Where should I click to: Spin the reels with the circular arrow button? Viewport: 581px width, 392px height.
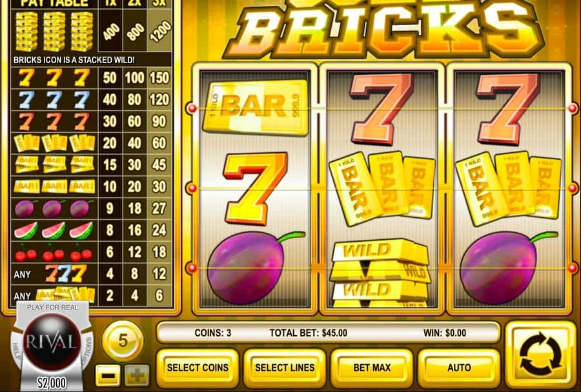[540, 355]
